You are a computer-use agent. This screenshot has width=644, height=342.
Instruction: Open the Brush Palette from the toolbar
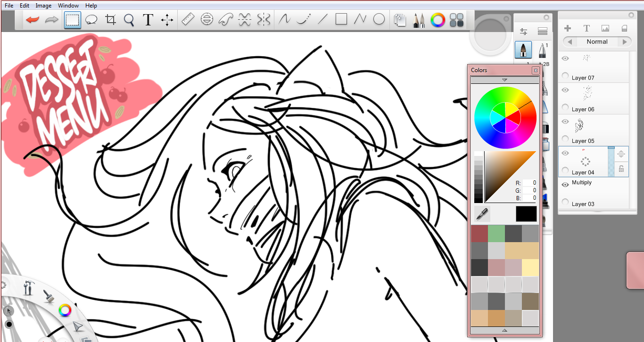coord(418,20)
